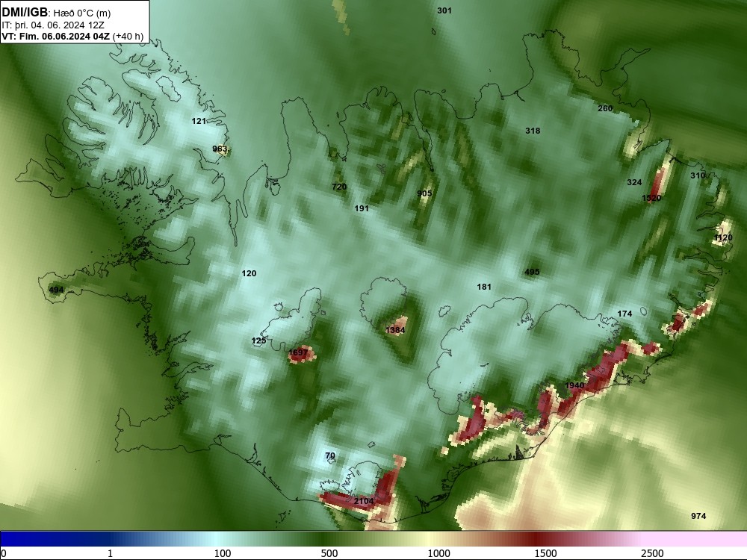Click the 905 height label
The height and width of the screenshot is (560, 747).
(x=424, y=193)
